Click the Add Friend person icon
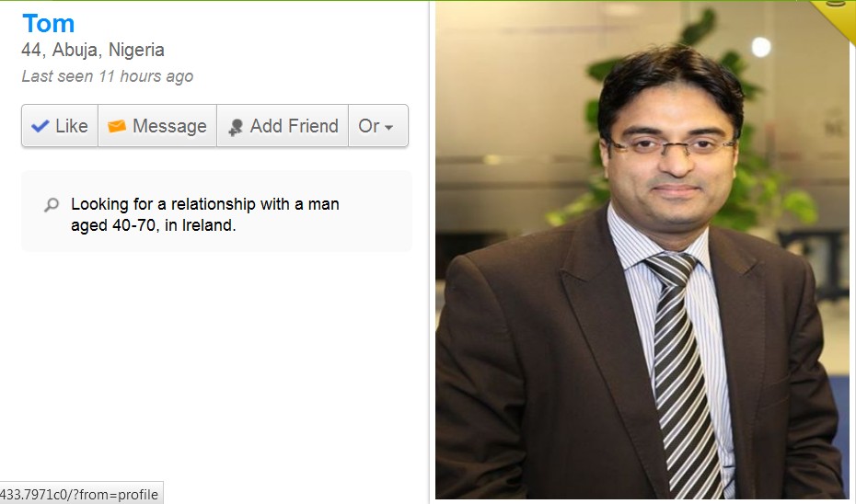The height and width of the screenshot is (504, 856). [x=236, y=128]
